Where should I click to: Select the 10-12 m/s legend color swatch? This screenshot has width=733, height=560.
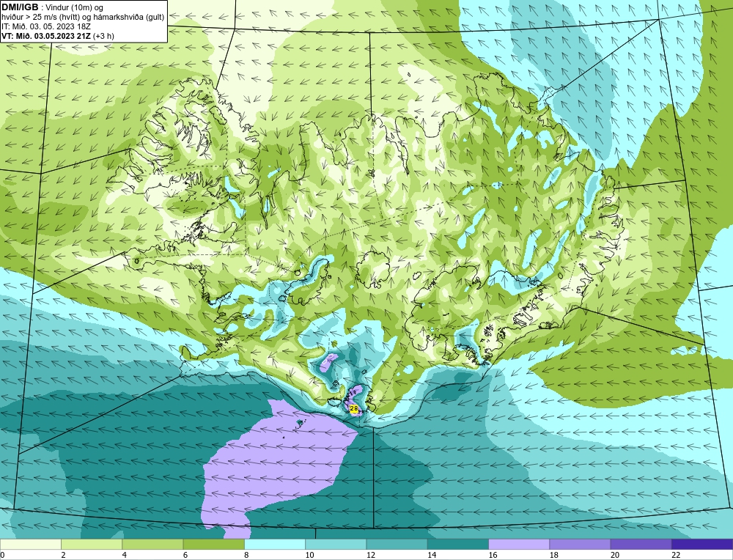(x=336, y=544)
